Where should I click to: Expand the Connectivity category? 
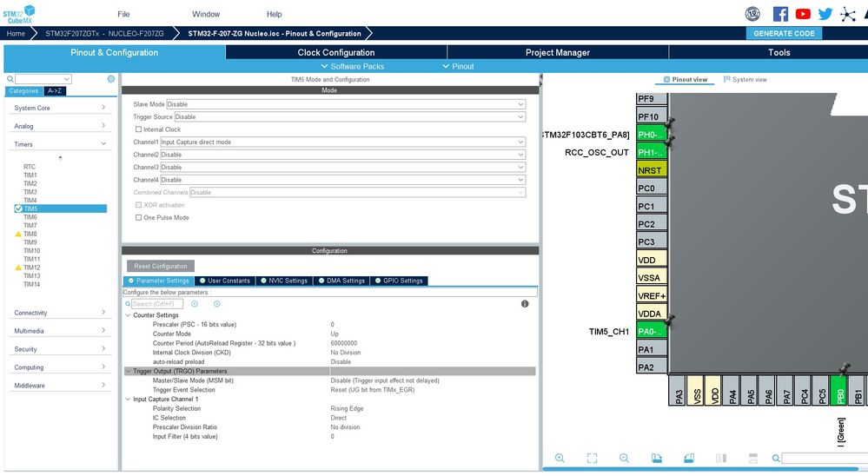[x=60, y=313]
